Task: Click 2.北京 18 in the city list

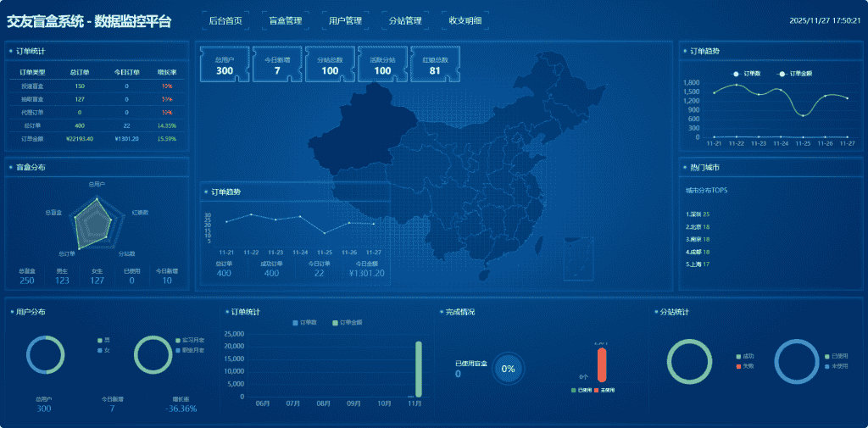Action: (x=698, y=226)
